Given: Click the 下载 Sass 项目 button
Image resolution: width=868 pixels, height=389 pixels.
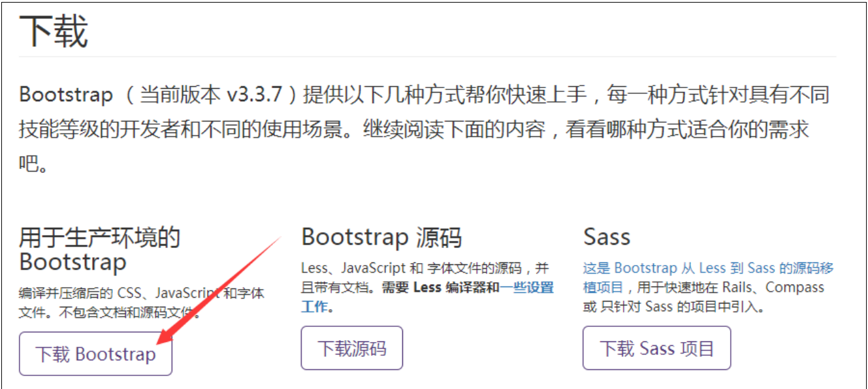Looking at the screenshot, I should 656,348.
